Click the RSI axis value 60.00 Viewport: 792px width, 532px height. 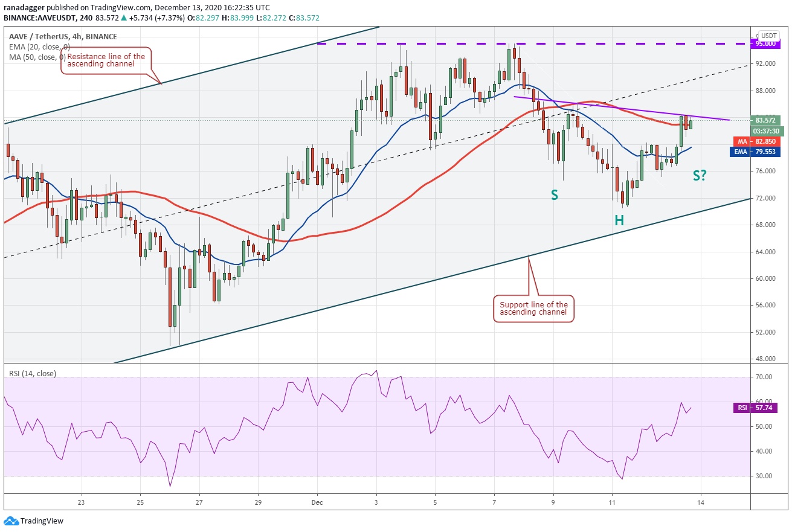pyautogui.click(x=764, y=402)
